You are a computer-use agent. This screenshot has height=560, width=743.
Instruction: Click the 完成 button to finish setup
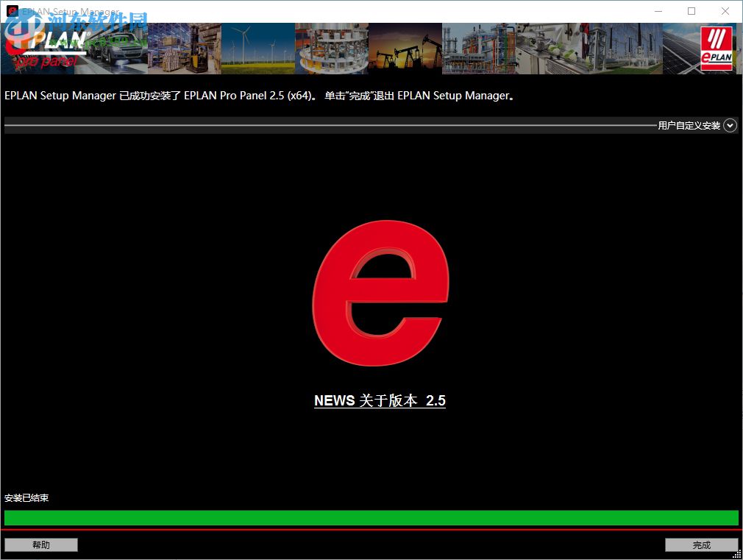701,545
